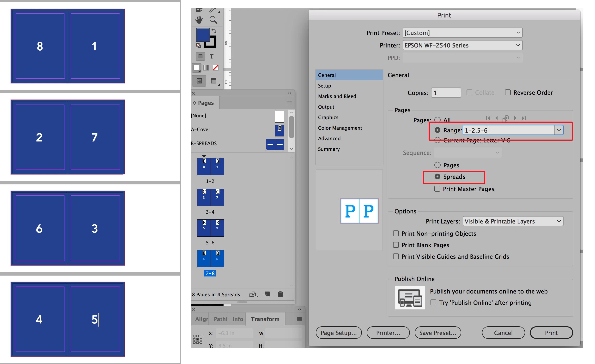595x364 pixels.
Task: Select the Hand tool
Action: tap(199, 20)
